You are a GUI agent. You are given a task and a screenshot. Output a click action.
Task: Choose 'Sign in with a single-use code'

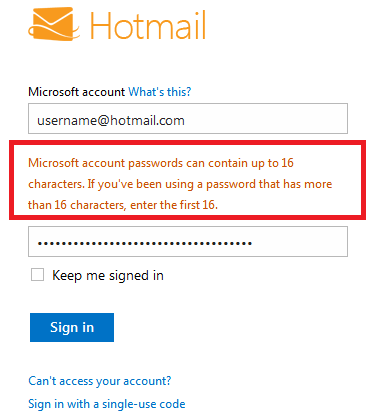point(107,404)
